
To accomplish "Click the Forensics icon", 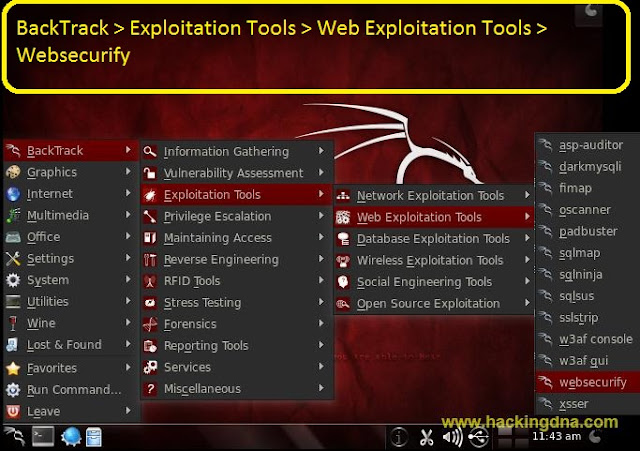I will (x=150, y=324).
